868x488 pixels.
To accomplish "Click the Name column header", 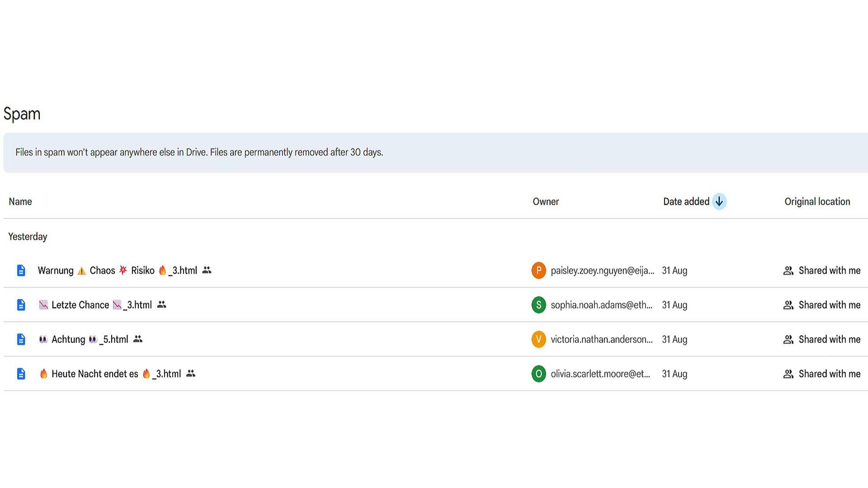I will click(20, 202).
